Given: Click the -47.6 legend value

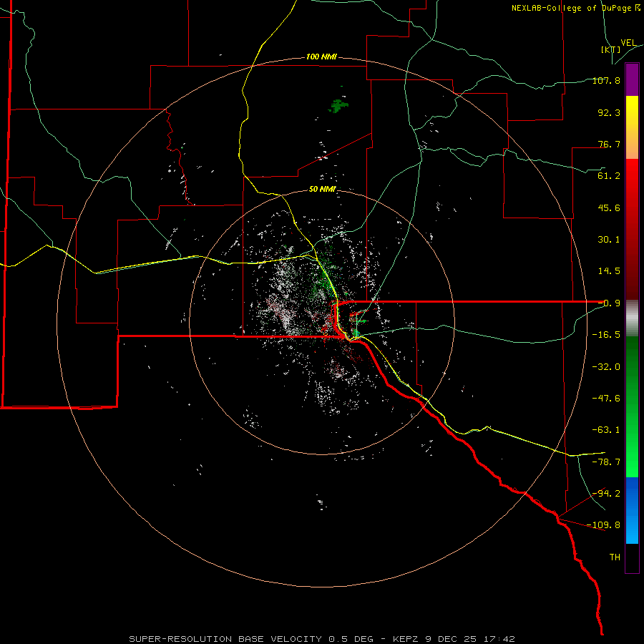Looking at the screenshot, I should [606, 399].
